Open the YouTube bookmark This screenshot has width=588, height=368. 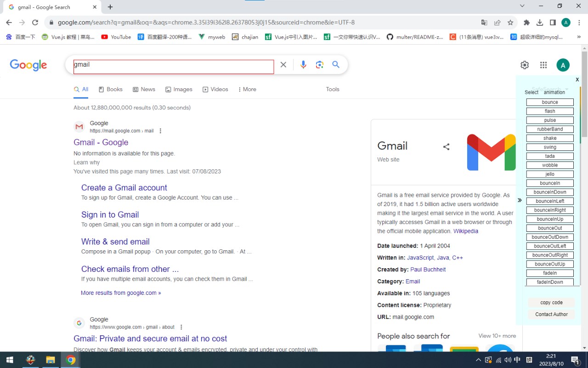[x=116, y=37]
